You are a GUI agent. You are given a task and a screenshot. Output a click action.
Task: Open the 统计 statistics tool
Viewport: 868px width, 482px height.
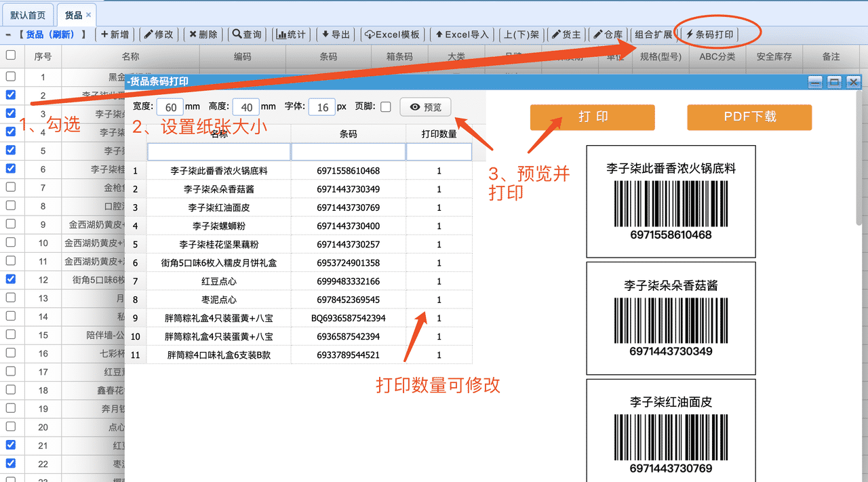[x=292, y=35]
